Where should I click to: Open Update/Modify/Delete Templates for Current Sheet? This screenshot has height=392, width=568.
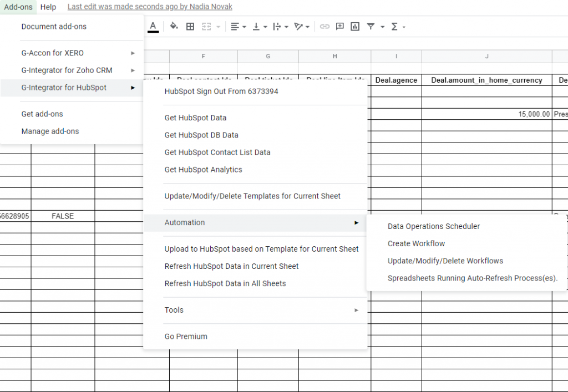point(255,196)
